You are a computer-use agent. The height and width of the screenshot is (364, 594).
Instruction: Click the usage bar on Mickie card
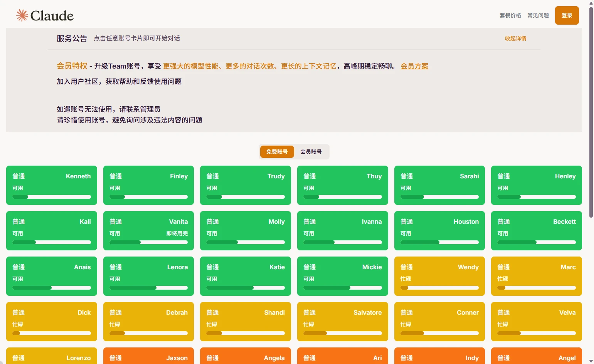(x=342, y=288)
